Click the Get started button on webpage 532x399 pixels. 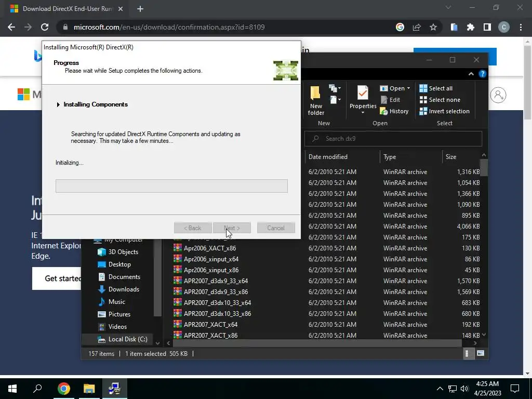click(57, 278)
